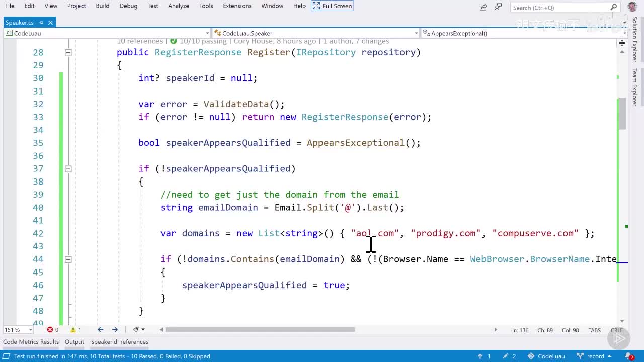644x362 pixels.
Task: Click the CodeLuau repository indicator
Action: pos(547,356)
